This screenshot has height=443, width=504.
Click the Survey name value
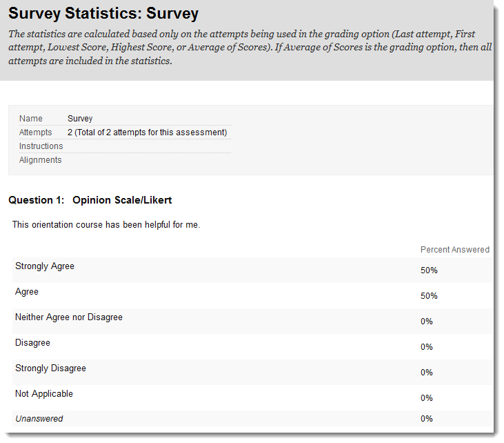[x=80, y=119]
